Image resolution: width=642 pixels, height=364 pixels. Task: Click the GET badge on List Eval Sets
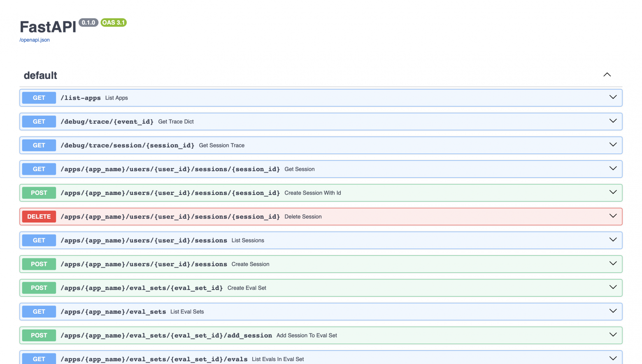pyautogui.click(x=38, y=311)
